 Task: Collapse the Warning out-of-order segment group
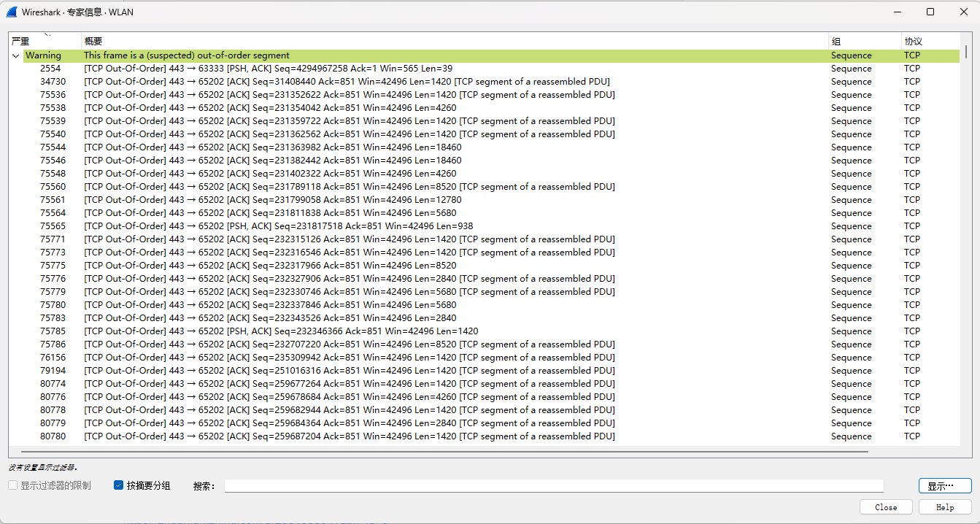pyautogui.click(x=15, y=55)
